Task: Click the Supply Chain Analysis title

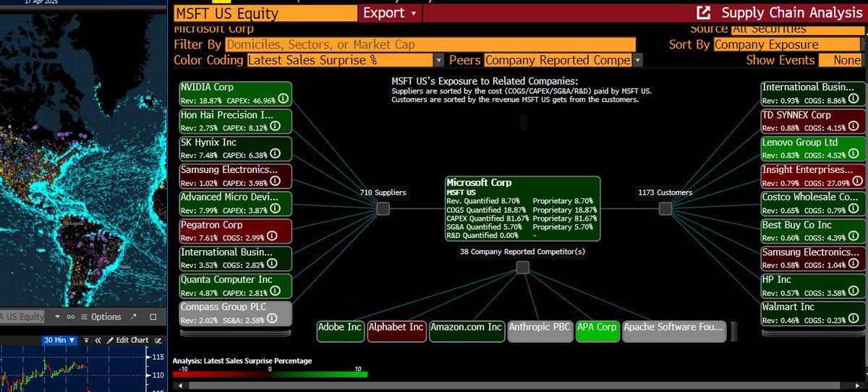Action: (x=791, y=13)
